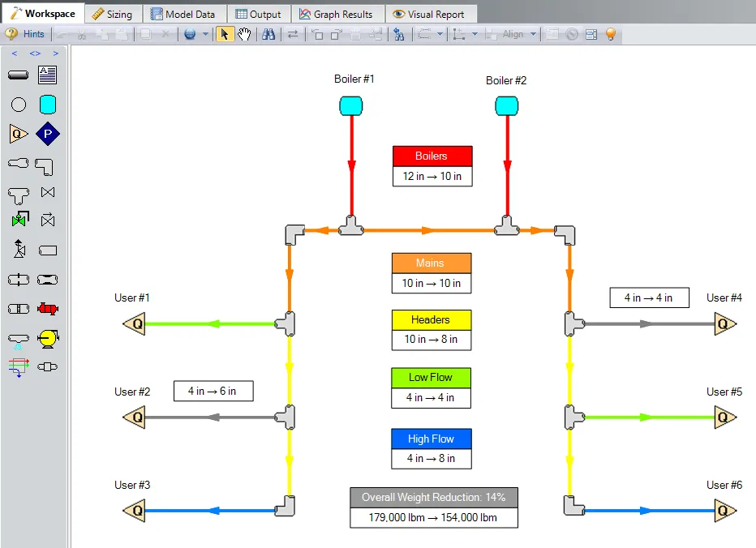This screenshot has width=756, height=548.
Task: Collapse the toolbox with the chevron control
Action: (x=13, y=53)
